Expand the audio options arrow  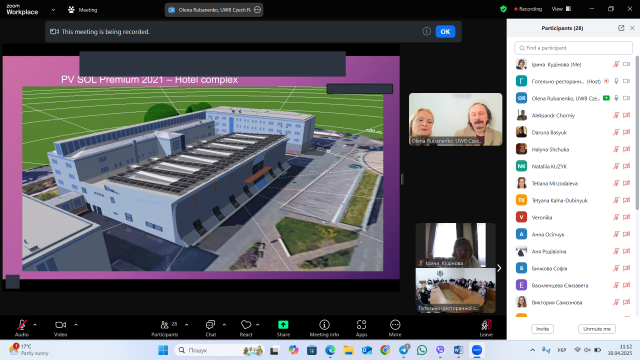pyautogui.click(x=35, y=325)
